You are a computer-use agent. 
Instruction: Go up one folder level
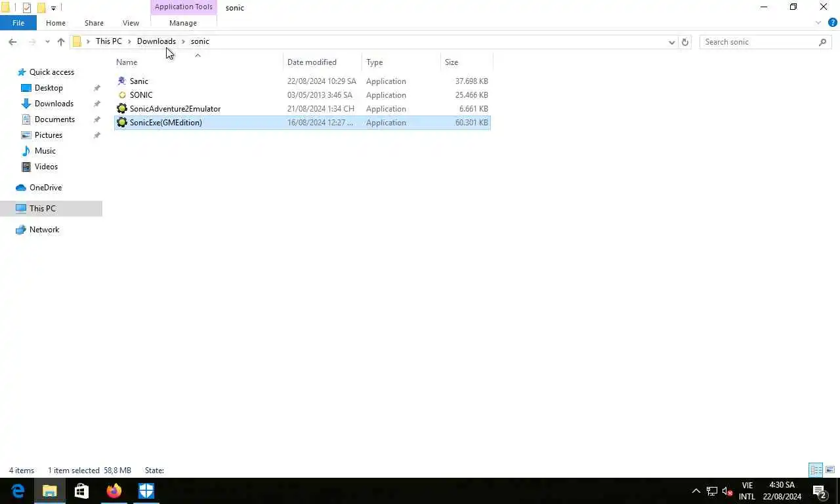coord(61,42)
